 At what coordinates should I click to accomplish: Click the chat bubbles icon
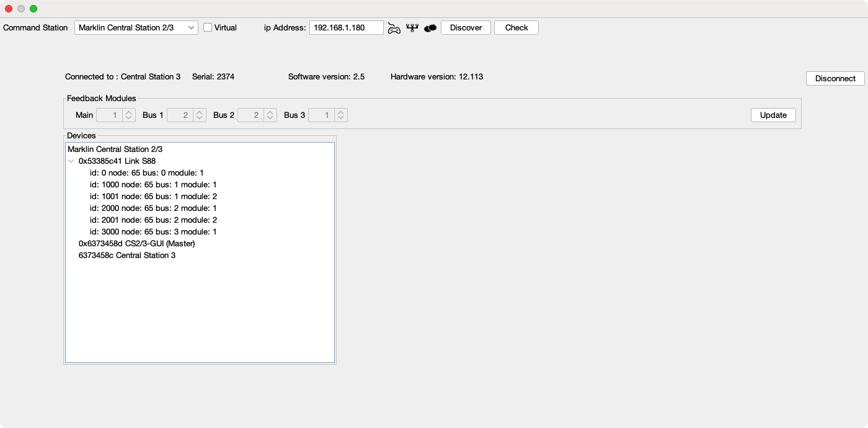tap(430, 28)
